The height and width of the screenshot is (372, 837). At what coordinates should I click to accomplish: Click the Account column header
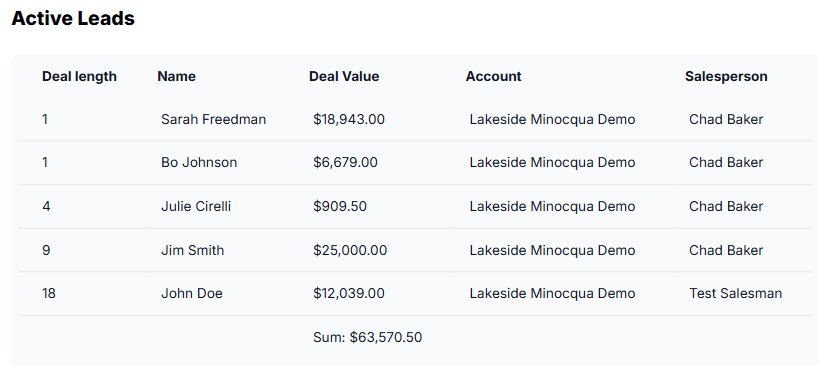pyautogui.click(x=493, y=76)
